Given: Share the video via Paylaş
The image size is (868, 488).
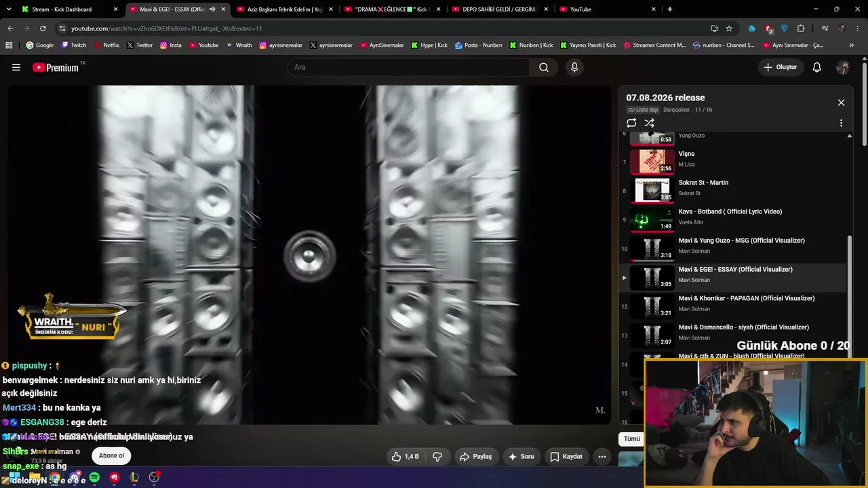Looking at the screenshot, I should point(475,457).
